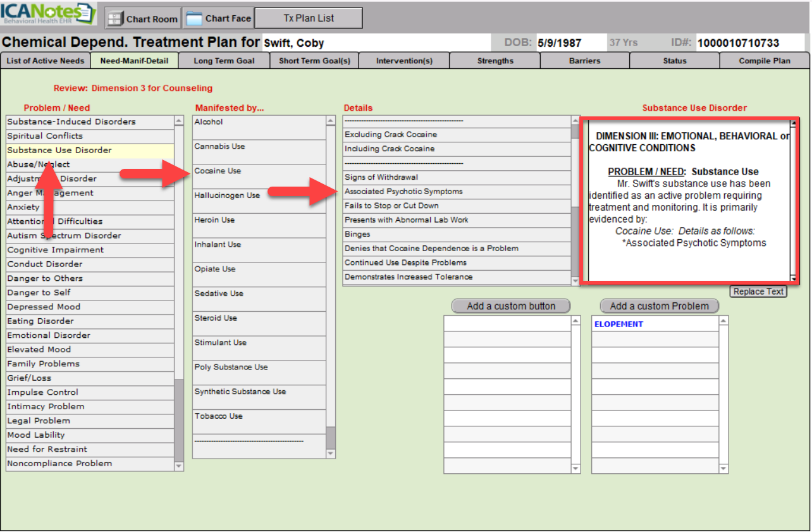812x532 pixels.
Task: Open the Compile Plan tab
Action: point(764,61)
